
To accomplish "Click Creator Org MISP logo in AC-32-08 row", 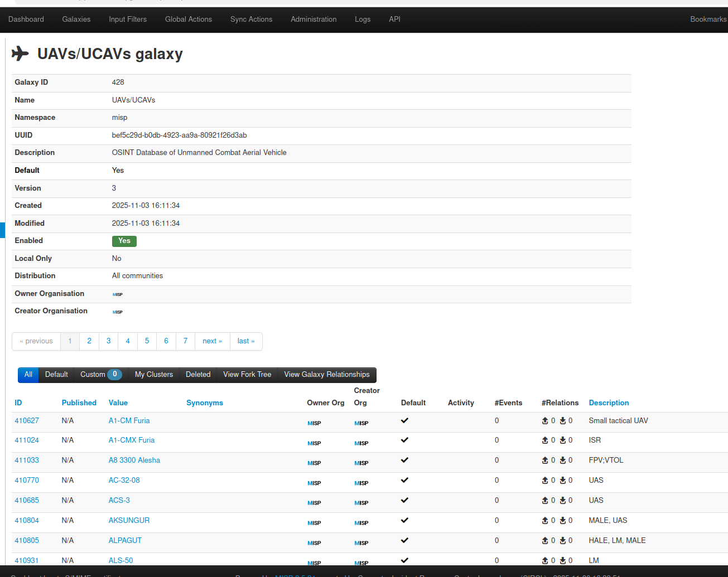I will click(x=361, y=483).
